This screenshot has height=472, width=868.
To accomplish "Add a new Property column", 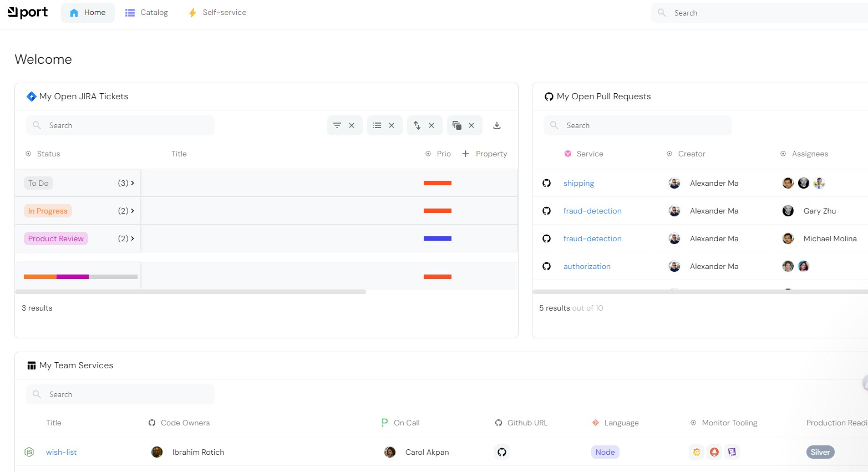I will click(485, 154).
